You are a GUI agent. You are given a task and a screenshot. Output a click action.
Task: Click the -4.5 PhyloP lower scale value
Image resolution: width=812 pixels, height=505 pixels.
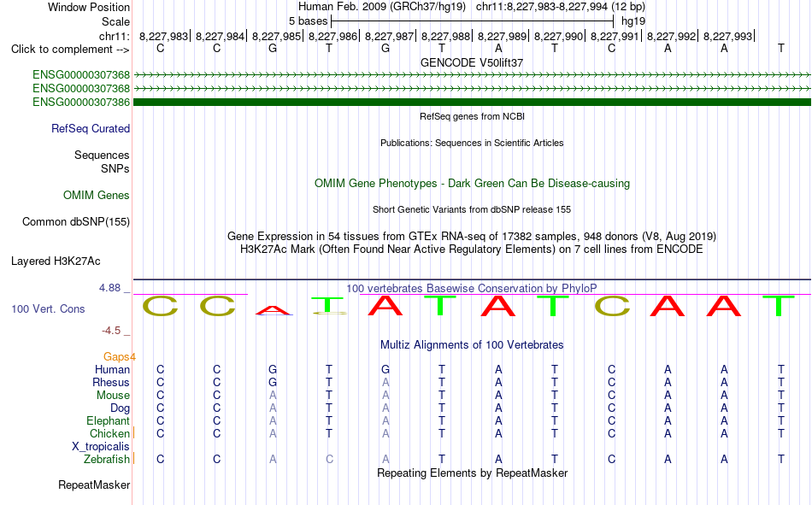(x=111, y=331)
